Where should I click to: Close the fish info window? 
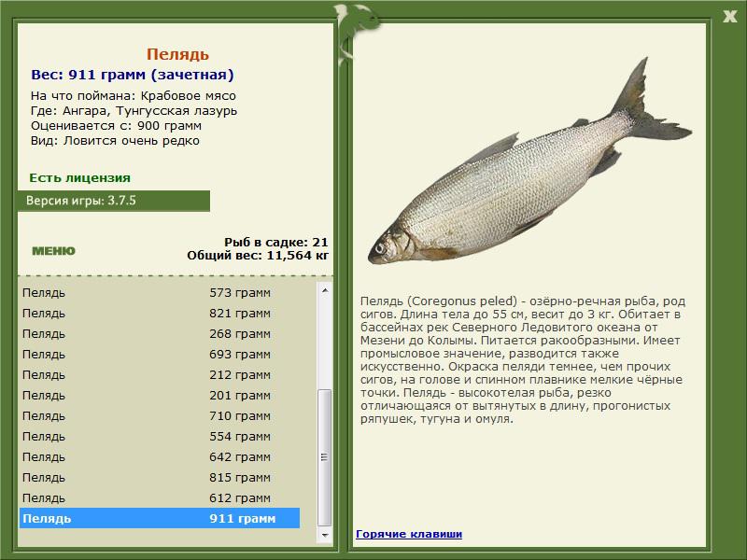[x=729, y=16]
